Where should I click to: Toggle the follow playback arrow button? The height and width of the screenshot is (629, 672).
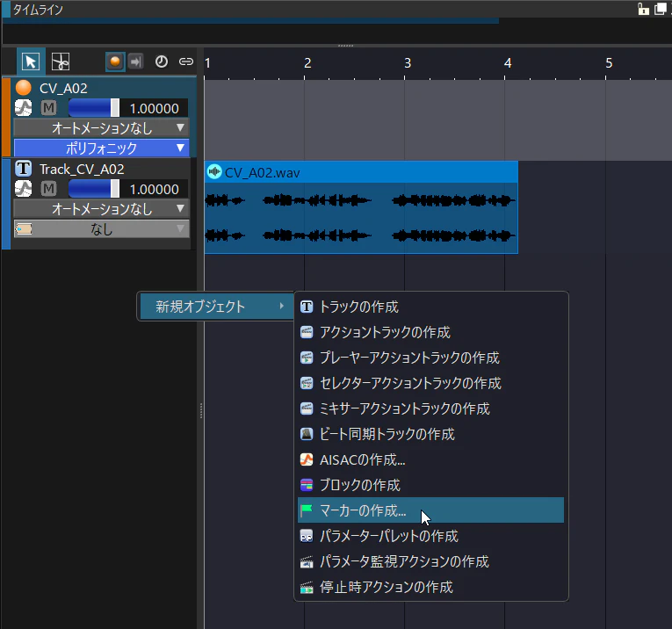tap(136, 61)
